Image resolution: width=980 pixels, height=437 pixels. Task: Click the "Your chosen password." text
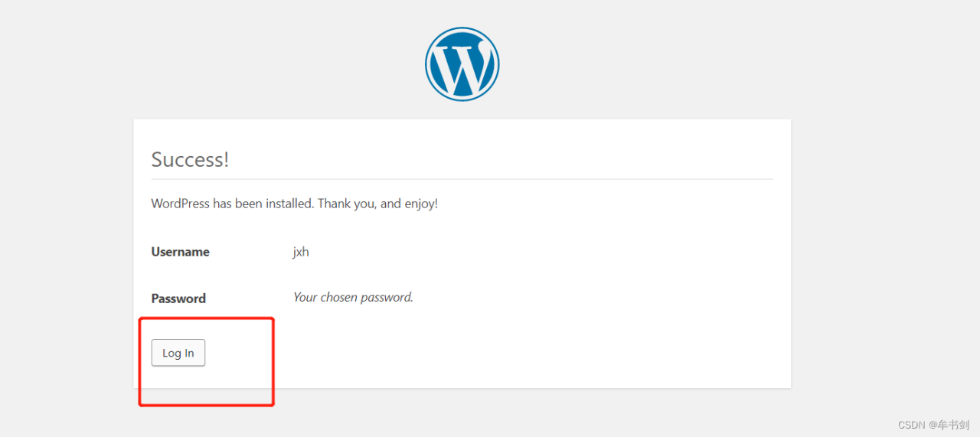point(353,297)
